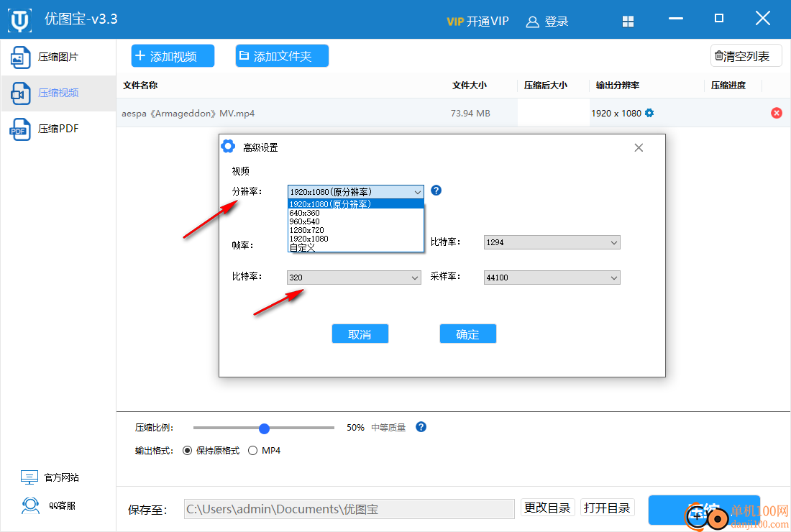Viewport: 791px width, 532px height.
Task: Choose 1280x720 resolution option
Action: pyautogui.click(x=356, y=230)
